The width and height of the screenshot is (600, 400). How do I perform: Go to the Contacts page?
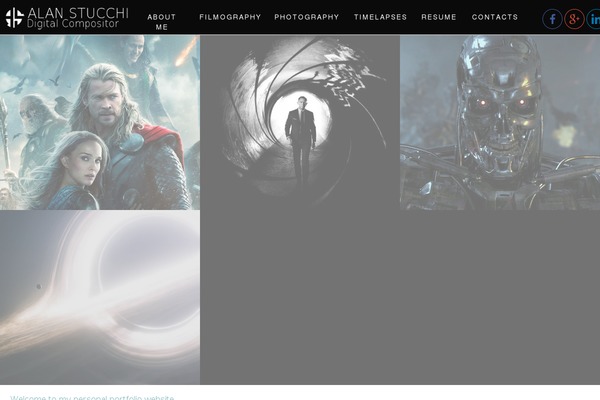click(x=495, y=17)
